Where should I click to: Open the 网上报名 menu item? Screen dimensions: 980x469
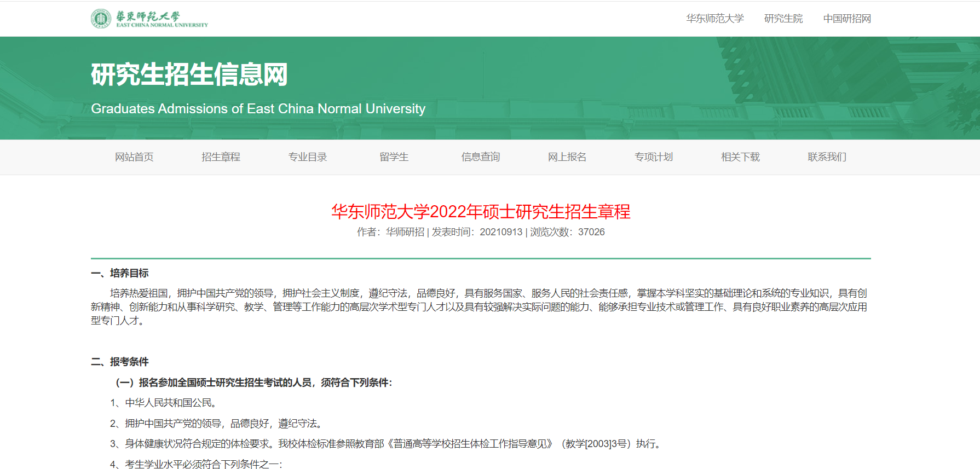(567, 157)
